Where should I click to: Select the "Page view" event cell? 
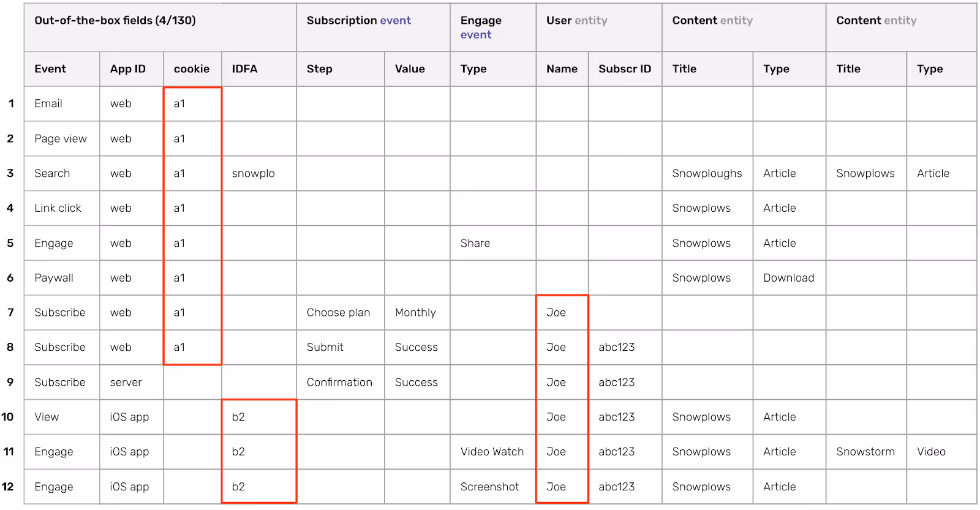[61, 138]
